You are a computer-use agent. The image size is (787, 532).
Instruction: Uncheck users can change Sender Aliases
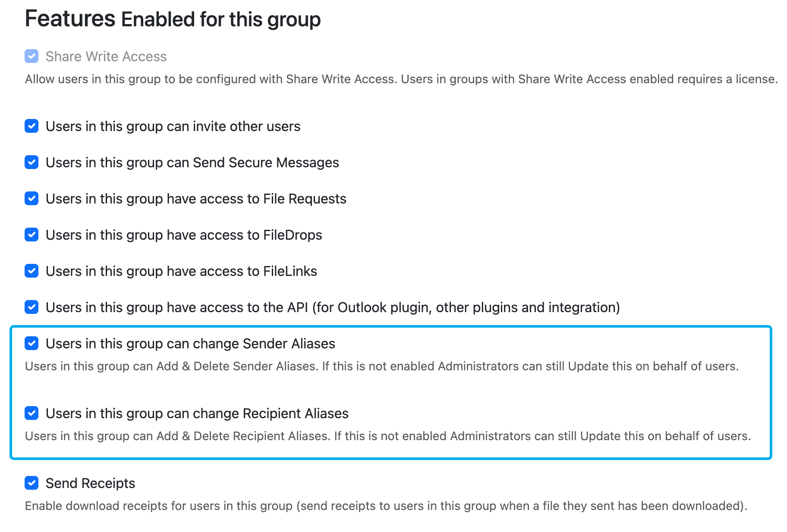coord(31,344)
